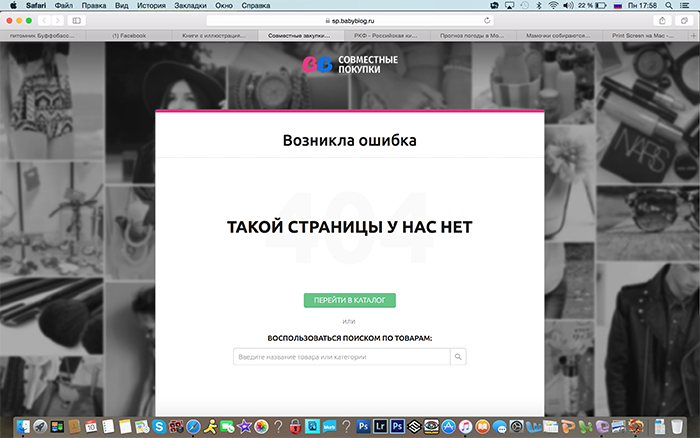The height and width of the screenshot is (438, 700).
Task: Add a new tab with plus button
Action: 694,35
